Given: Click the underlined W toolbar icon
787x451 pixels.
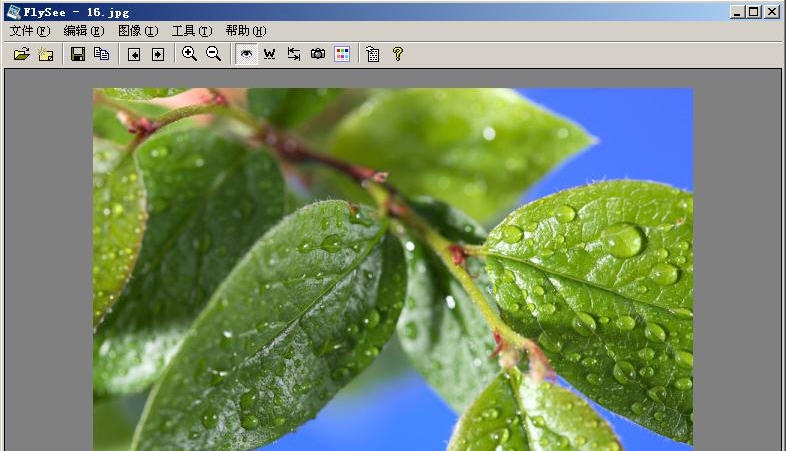Looking at the screenshot, I should click(x=270, y=54).
